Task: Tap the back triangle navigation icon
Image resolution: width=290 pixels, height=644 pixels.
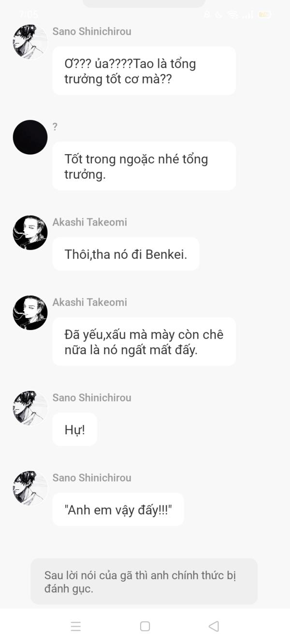Action: tap(214, 626)
